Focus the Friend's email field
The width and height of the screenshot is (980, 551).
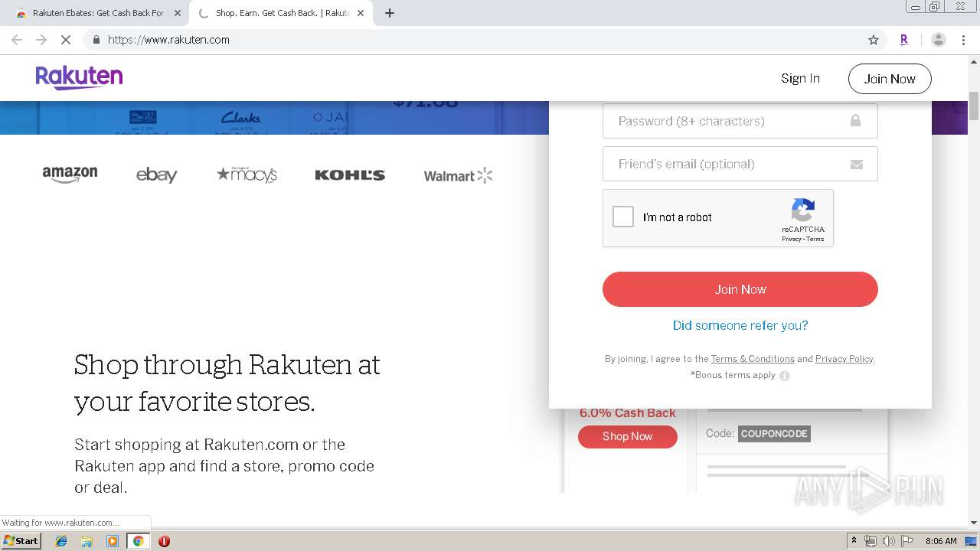pos(740,164)
